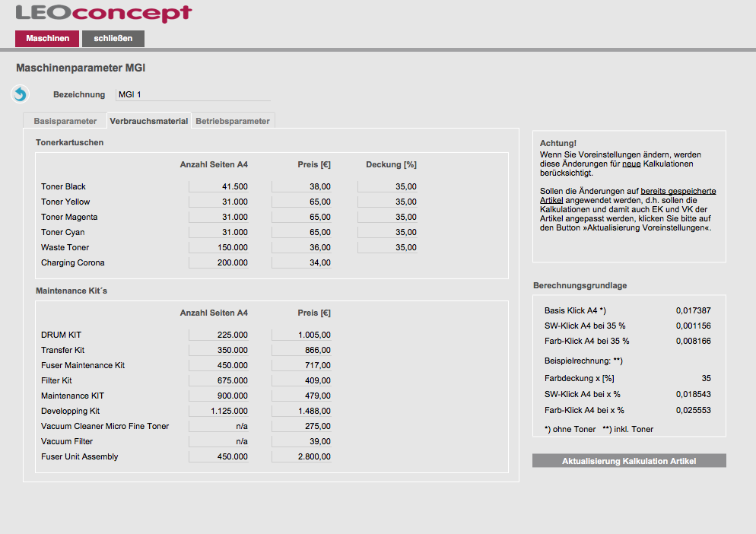Screen dimensions: 756x534
Task: Edit Toner Cyan coverage field
Action: (x=387, y=232)
